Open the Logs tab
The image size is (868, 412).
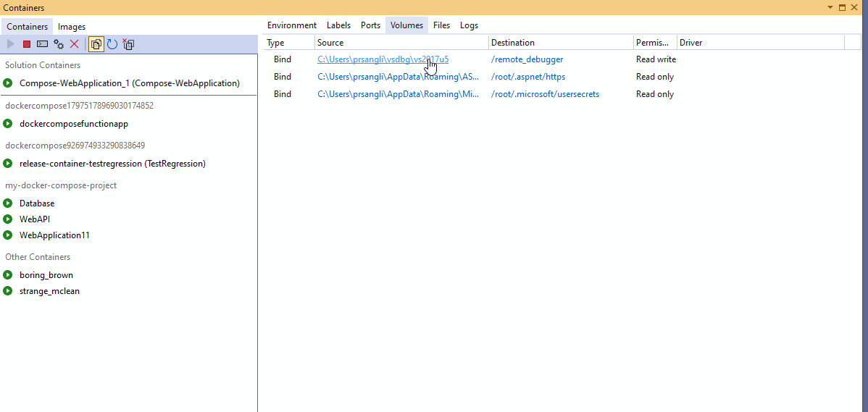click(x=469, y=25)
